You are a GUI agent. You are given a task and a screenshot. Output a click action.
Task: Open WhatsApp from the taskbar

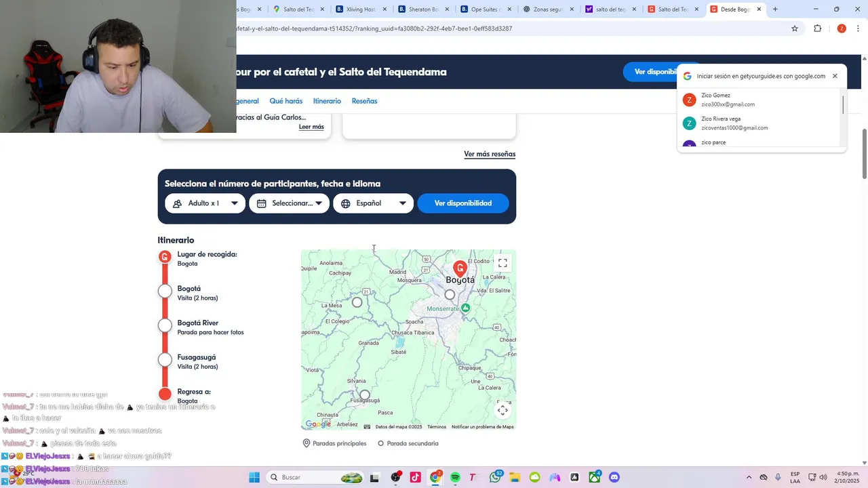pos(495,477)
